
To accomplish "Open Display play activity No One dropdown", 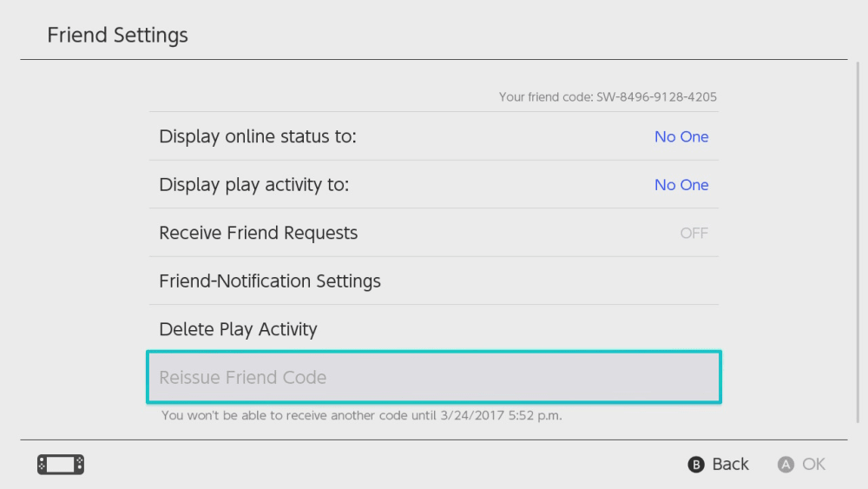I will tap(681, 185).
